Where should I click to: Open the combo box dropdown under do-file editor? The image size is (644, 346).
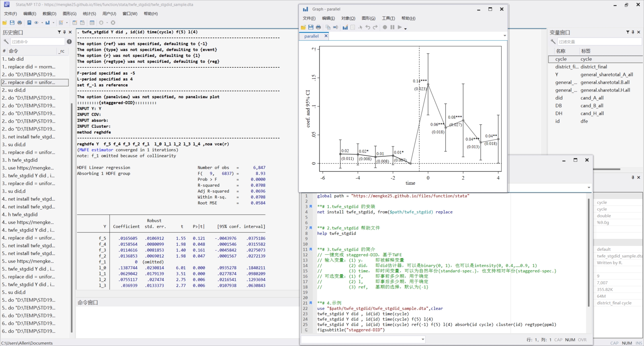[423, 339]
